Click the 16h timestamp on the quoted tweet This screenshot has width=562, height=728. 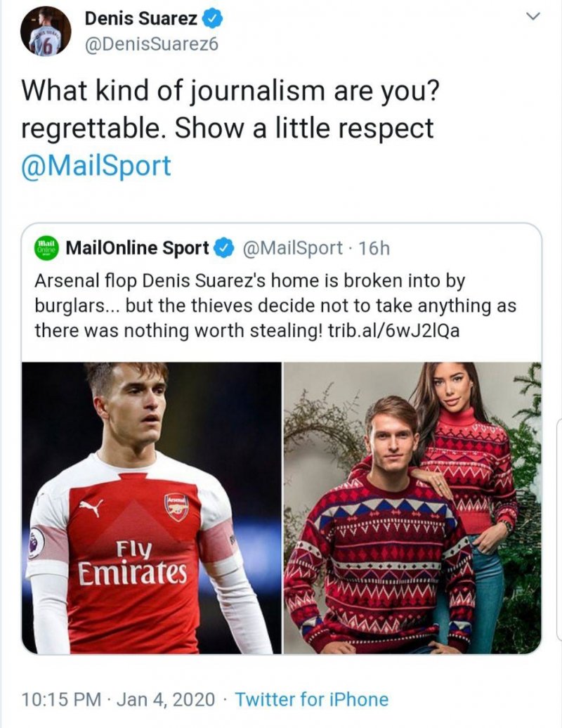pyautogui.click(x=374, y=248)
